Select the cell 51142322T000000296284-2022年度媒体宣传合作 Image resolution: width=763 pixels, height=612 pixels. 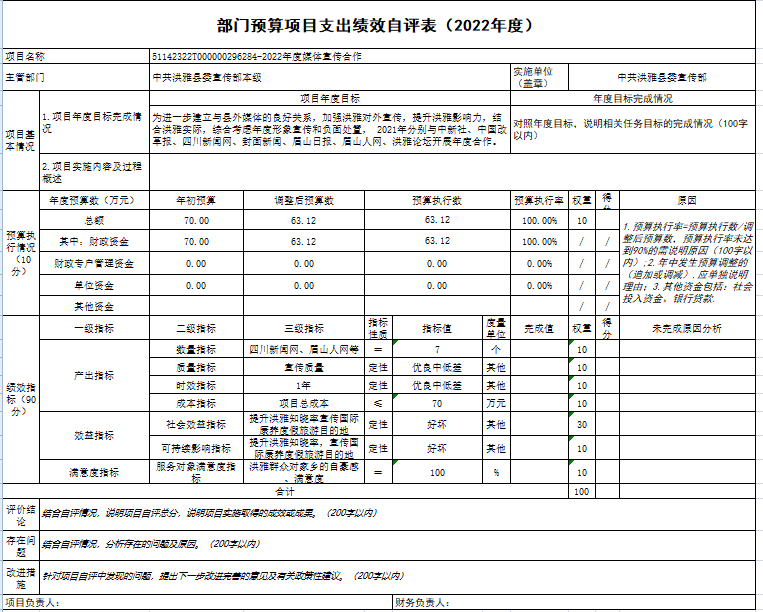[x=452, y=56]
